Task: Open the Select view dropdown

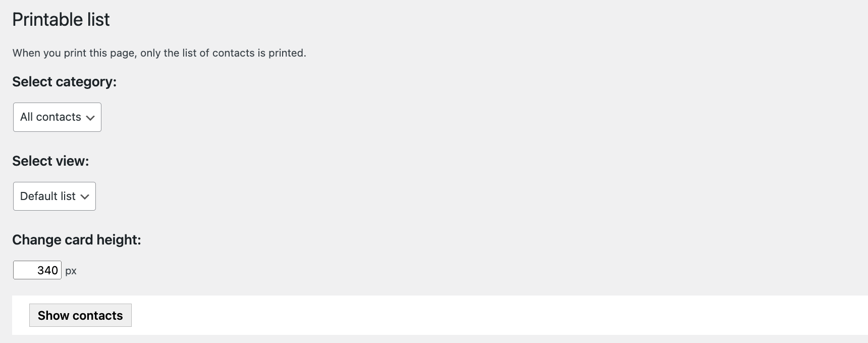Action: (54, 196)
